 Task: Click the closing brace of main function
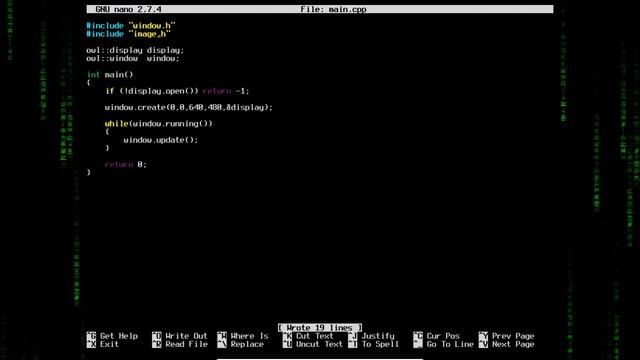tap(89, 173)
